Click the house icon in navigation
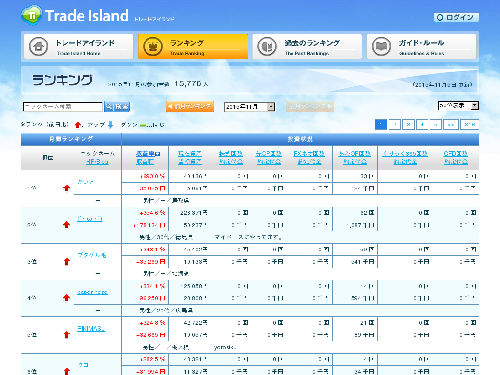Viewport: 500px width, 375px height. tap(38, 46)
